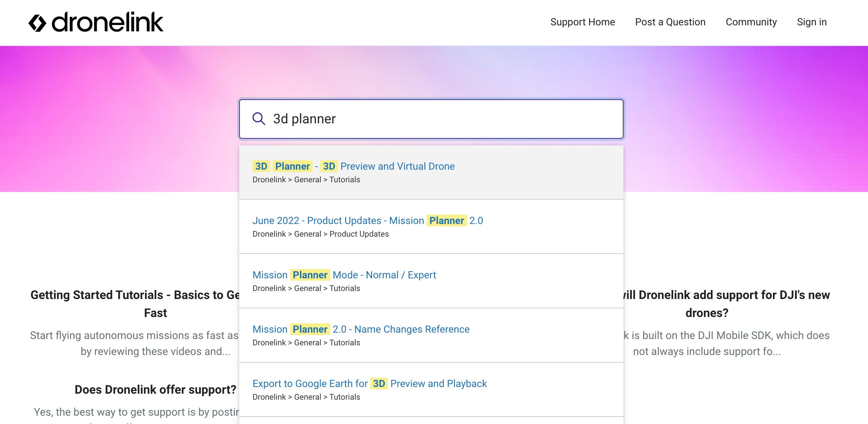Viewport: 868px width, 424px height.
Task: Click breadcrumb under 3D Planner result
Action: coord(306,180)
